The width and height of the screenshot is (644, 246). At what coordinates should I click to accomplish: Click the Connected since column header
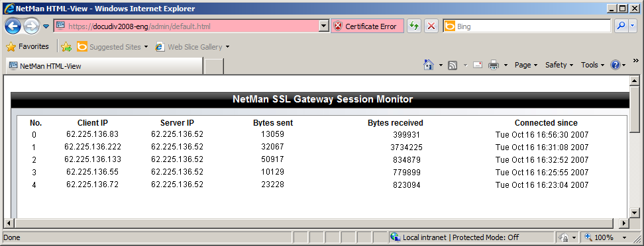pos(546,123)
